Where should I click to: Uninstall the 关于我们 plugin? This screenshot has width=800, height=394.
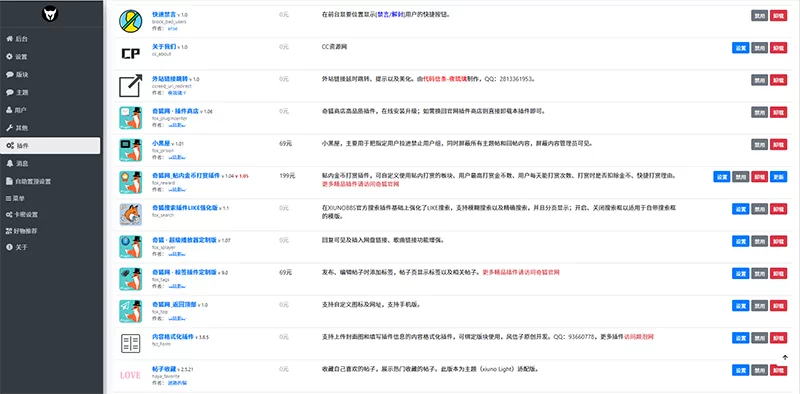(x=778, y=48)
